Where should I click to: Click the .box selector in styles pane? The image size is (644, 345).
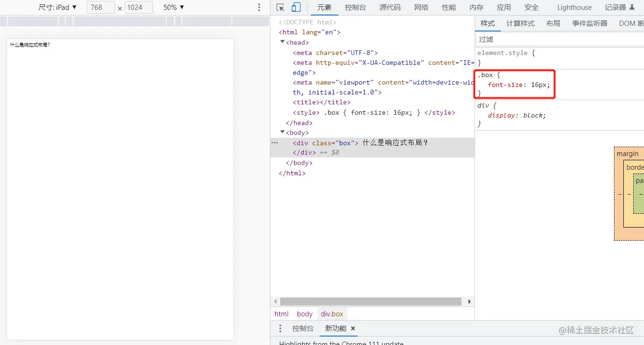[485, 75]
